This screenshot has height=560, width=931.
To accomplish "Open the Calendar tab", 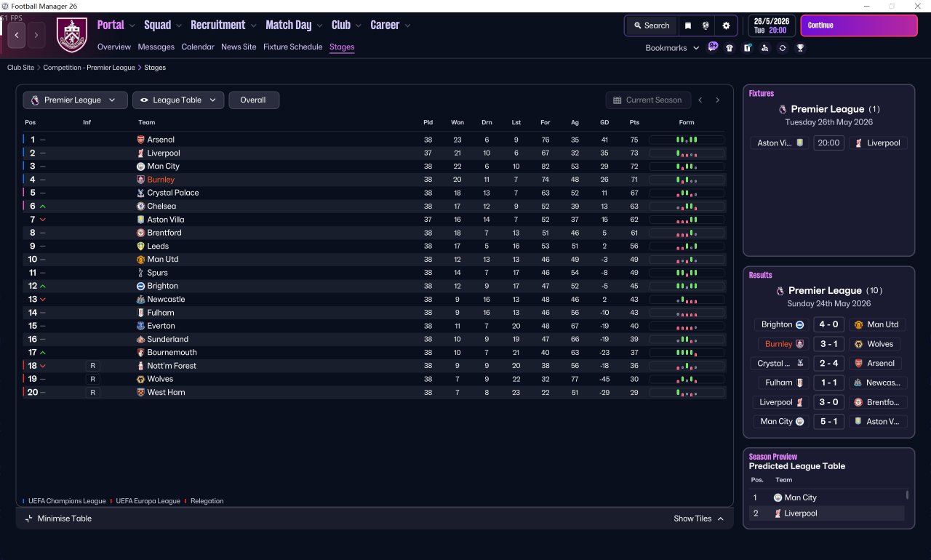I will point(198,47).
